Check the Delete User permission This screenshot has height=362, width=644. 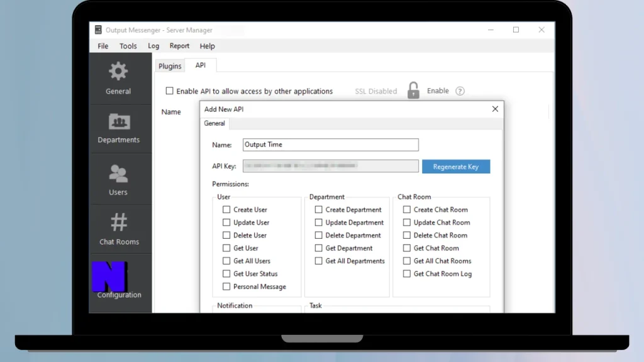(226, 235)
